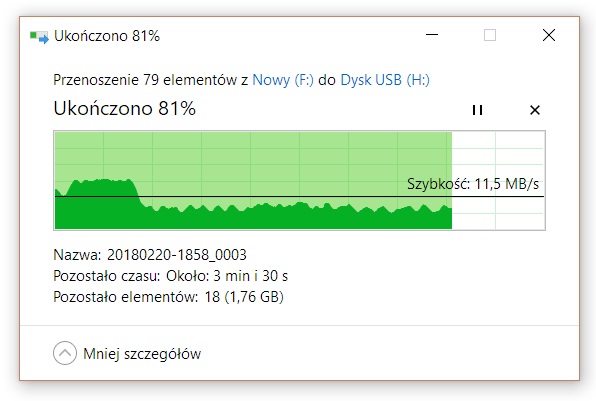Close the transfer dialog window
The image size is (596, 401).
(x=549, y=35)
